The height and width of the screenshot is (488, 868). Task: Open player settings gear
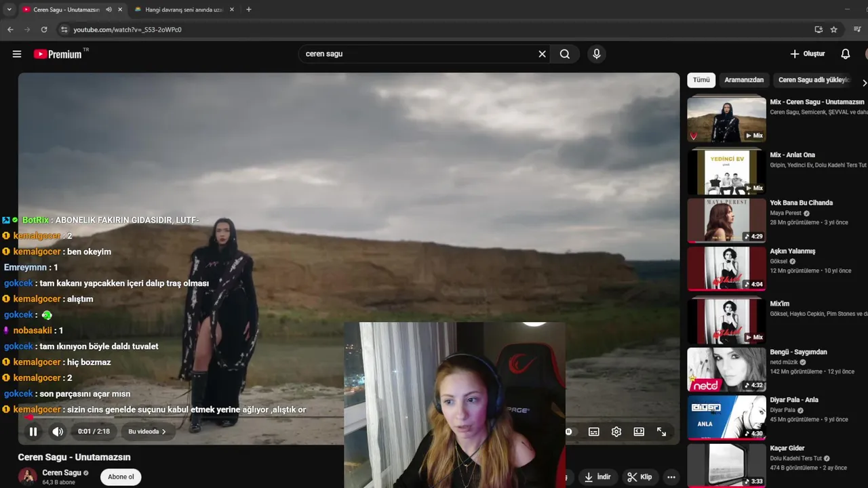coord(616,432)
